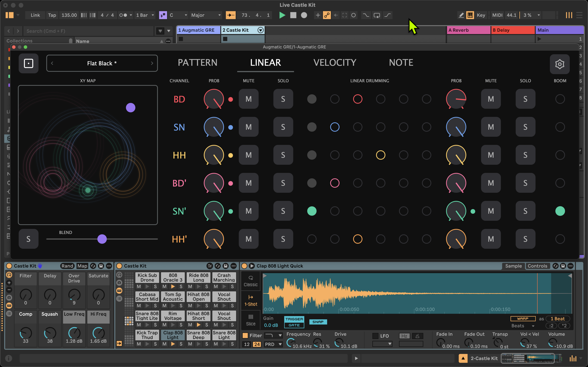Adjust the BLEND slider under the XY map
Viewport: 588px width, 367px height.
[x=102, y=239]
